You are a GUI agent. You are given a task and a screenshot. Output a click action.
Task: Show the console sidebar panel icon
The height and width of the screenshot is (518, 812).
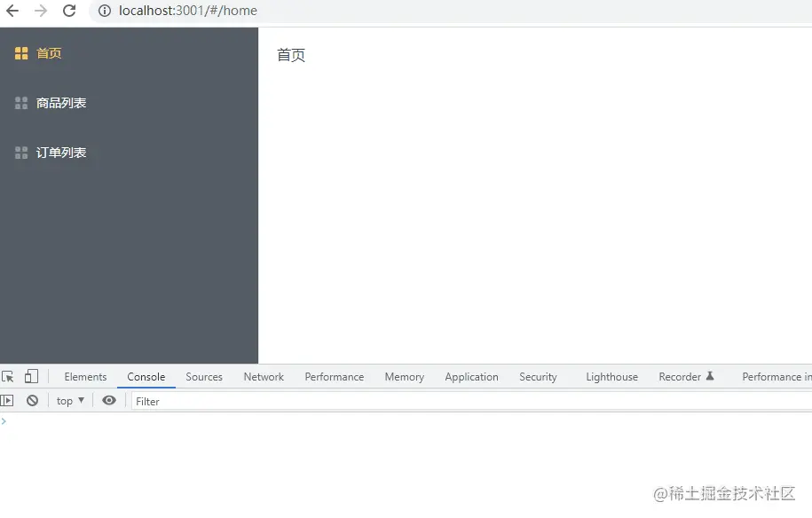7,401
